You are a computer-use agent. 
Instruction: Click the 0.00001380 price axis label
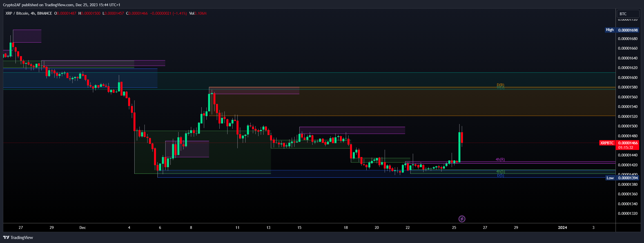click(628, 184)
